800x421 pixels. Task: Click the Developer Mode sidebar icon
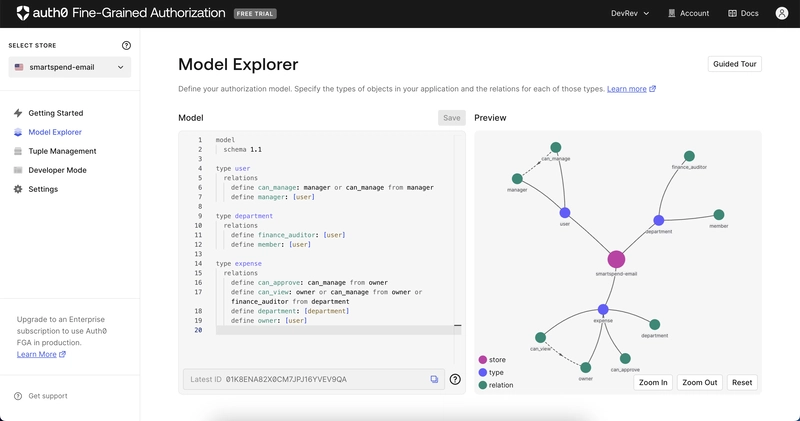point(18,170)
